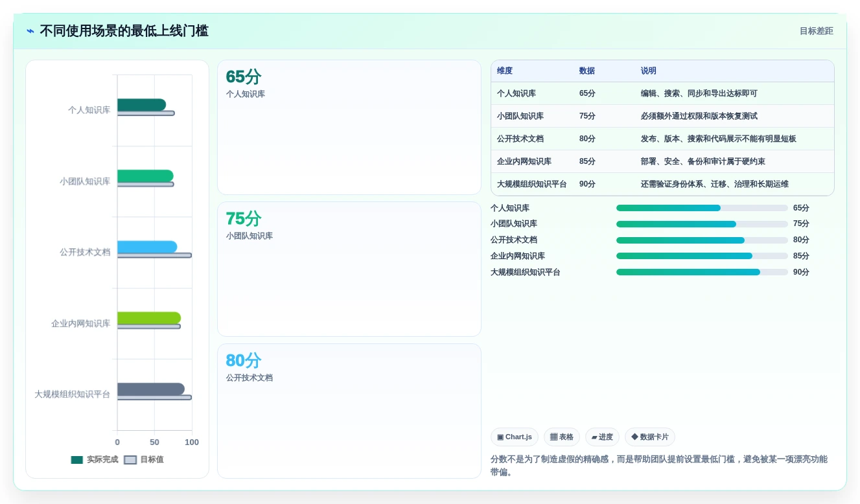Select the 数据卡片 chip

pyautogui.click(x=650, y=437)
